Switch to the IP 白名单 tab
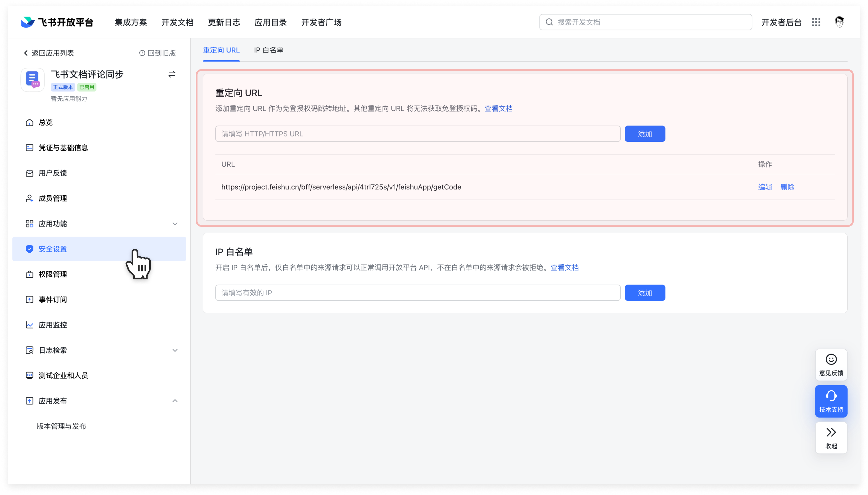 click(268, 50)
